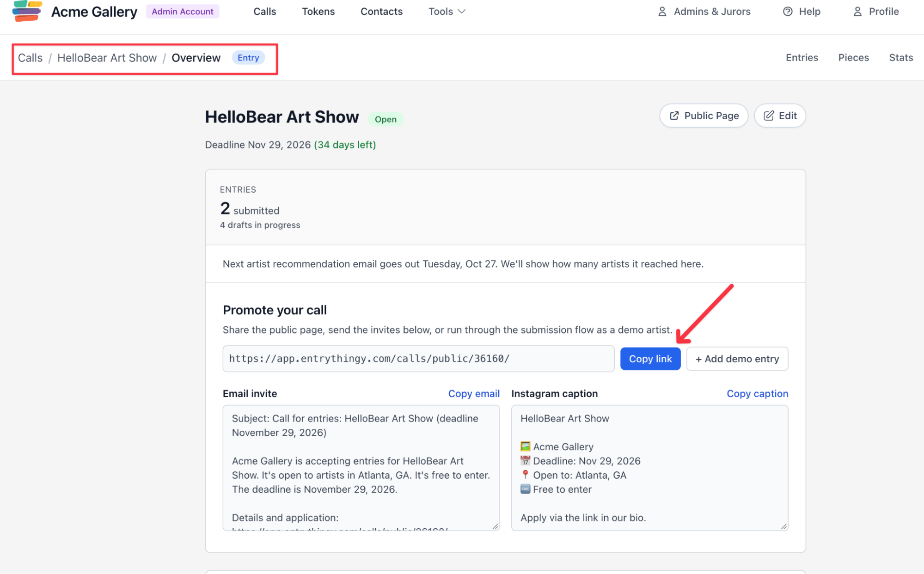The height and width of the screenshot is (574, 924).
Task: Click the 'Instagram caption' label
Action: 554,393
